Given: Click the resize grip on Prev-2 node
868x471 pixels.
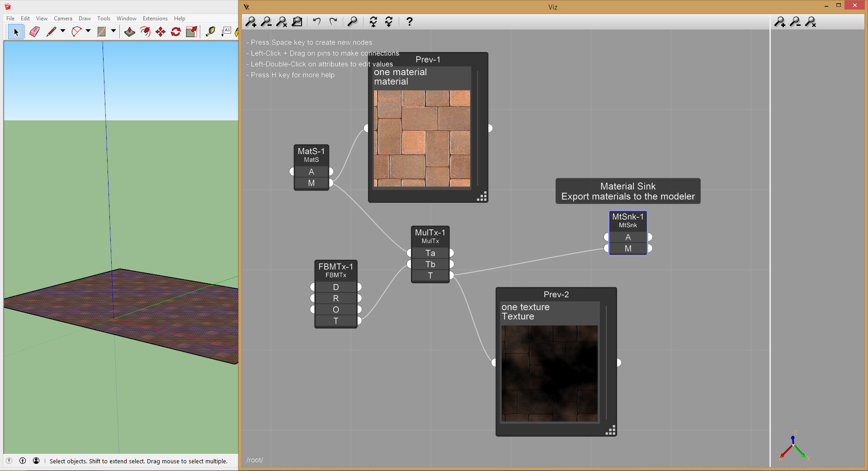Looking at the screenshot, I should click(x=610, y=430).
